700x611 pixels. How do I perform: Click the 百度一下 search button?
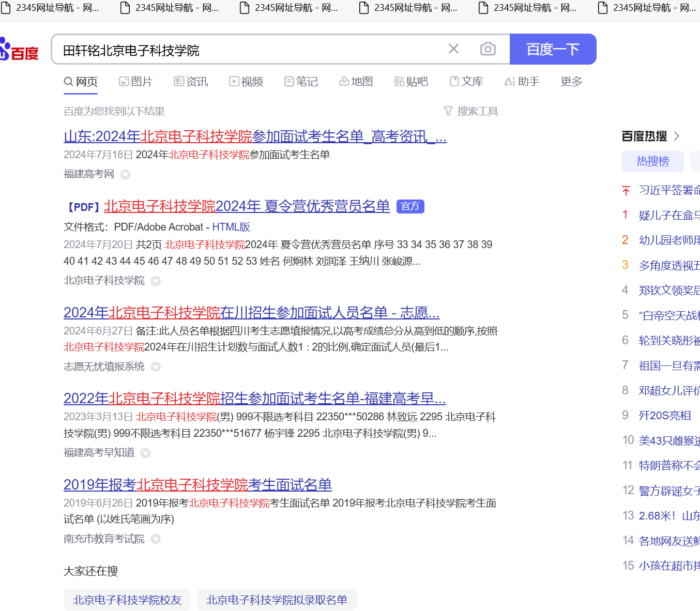click(553, 49)
